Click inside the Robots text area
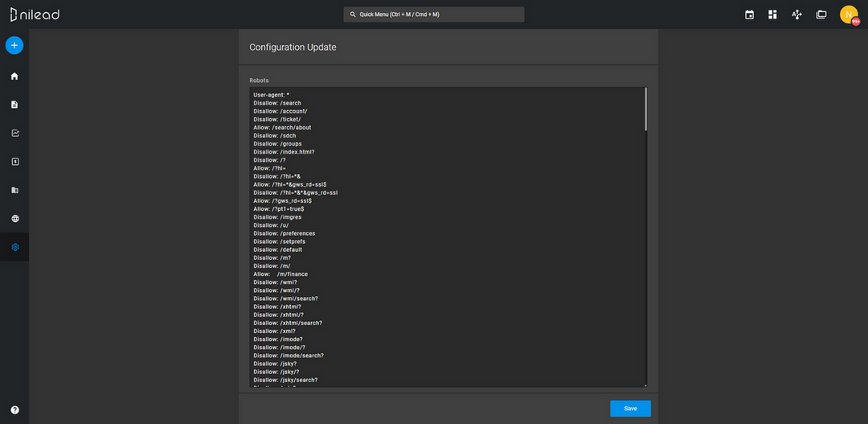 click(x=448, y=237)
